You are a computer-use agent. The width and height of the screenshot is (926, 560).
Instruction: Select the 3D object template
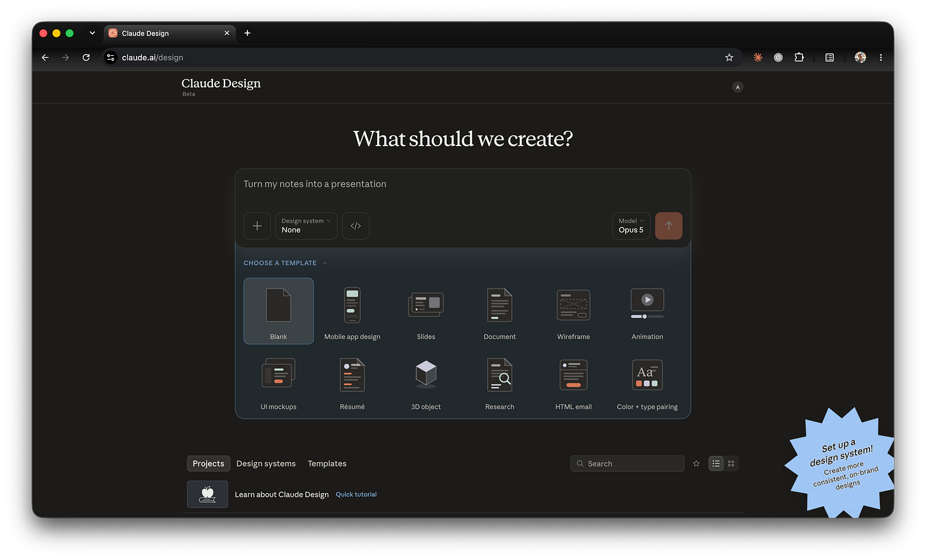pos(426,381)
